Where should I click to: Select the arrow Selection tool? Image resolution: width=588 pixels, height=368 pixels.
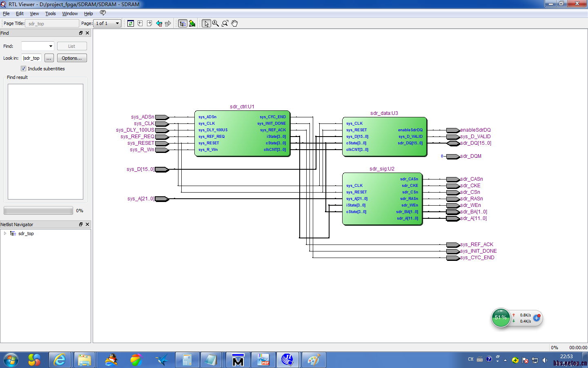[x=206, y=23]
